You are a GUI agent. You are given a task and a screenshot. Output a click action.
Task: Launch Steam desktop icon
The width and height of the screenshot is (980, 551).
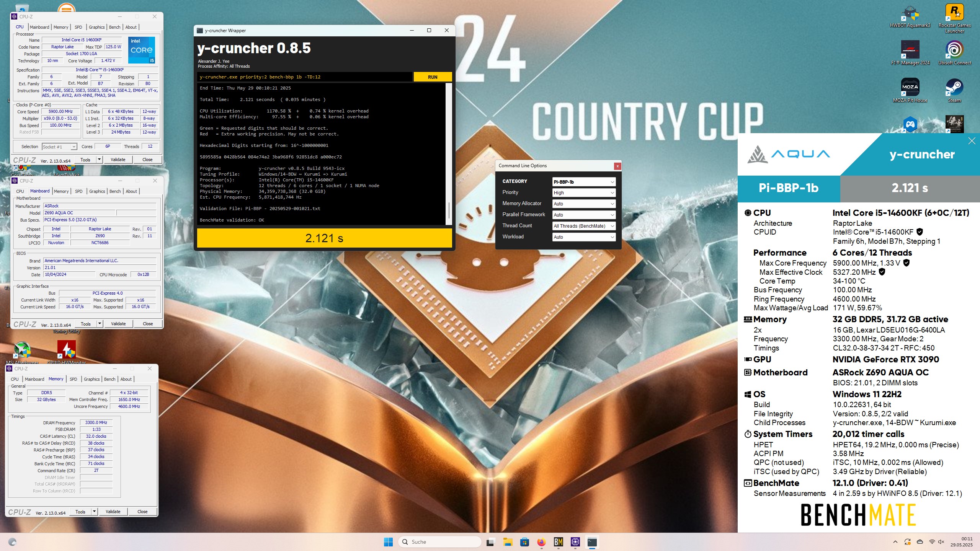coord(954,90)
